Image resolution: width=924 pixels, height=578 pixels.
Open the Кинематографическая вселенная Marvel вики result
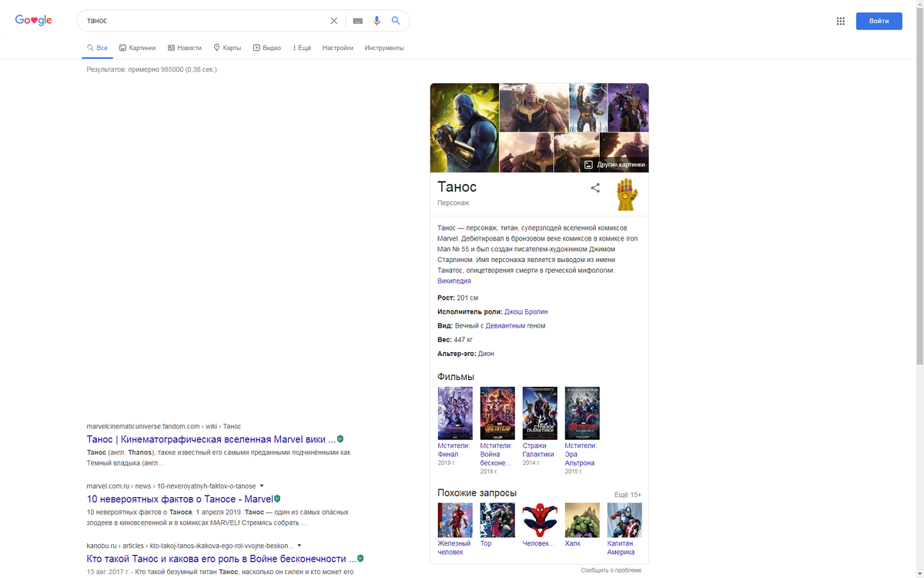click(211, 439)
